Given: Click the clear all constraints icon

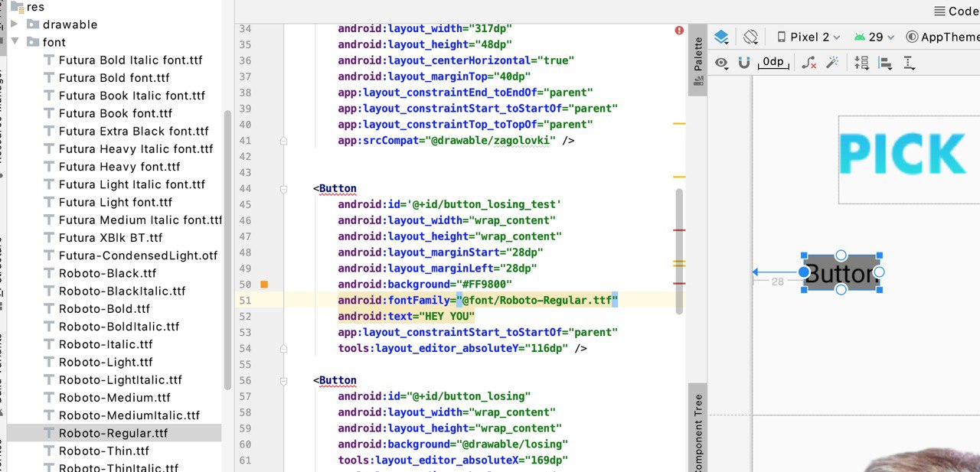Looking at the screenshot, I should click(x=808, y=63).
